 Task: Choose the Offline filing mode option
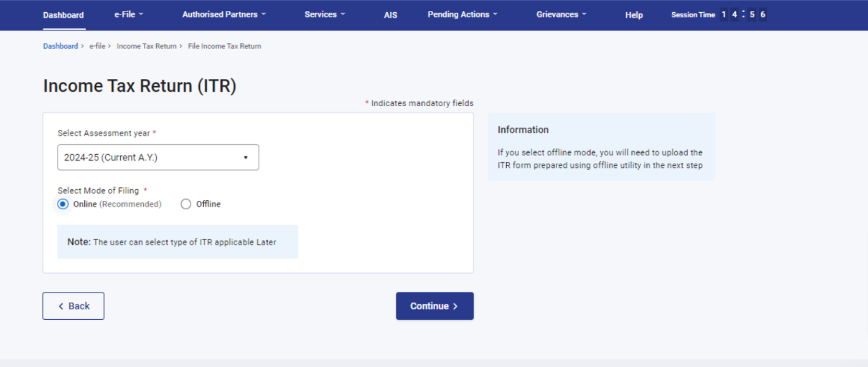[186, 204]
